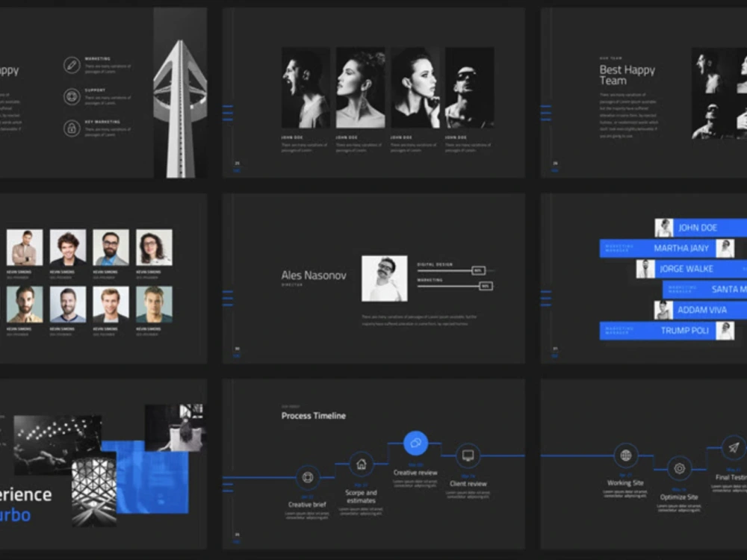Screen dimensions: 747x560
Task: Click the paper plane Final Testing icon
Action: [x=734, y=447]
